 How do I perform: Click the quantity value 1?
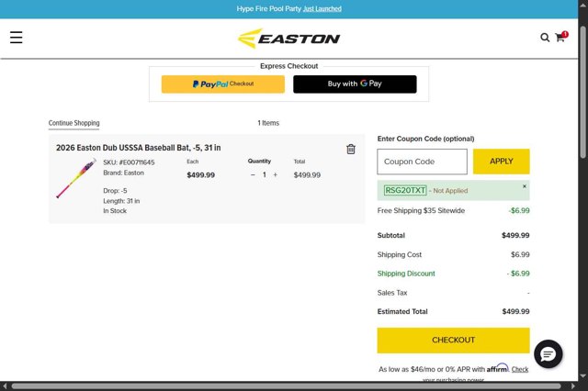(264, 175)
